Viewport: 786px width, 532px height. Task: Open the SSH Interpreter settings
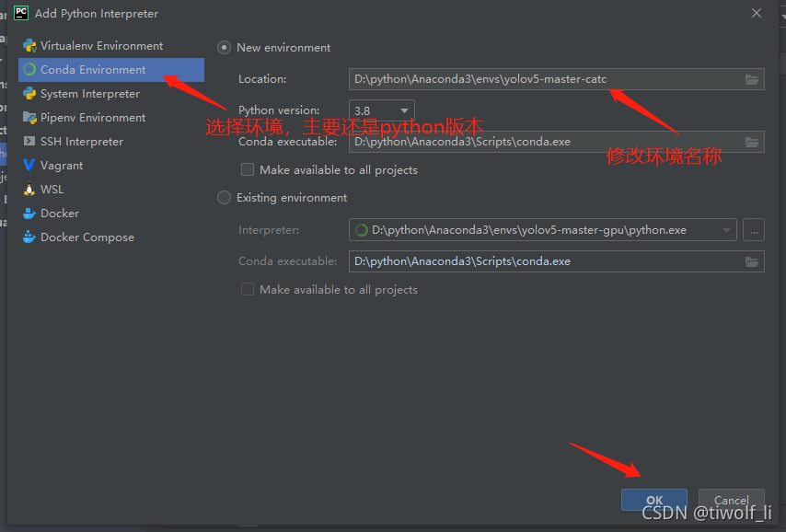pos(81,141)
